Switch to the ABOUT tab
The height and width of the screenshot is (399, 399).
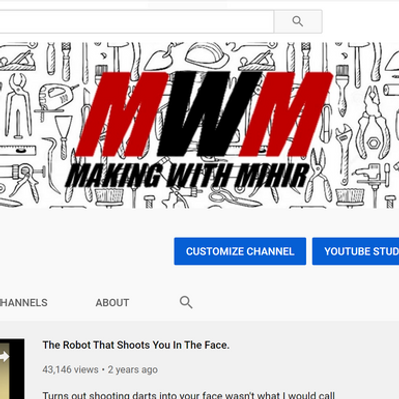coord(112,303)
